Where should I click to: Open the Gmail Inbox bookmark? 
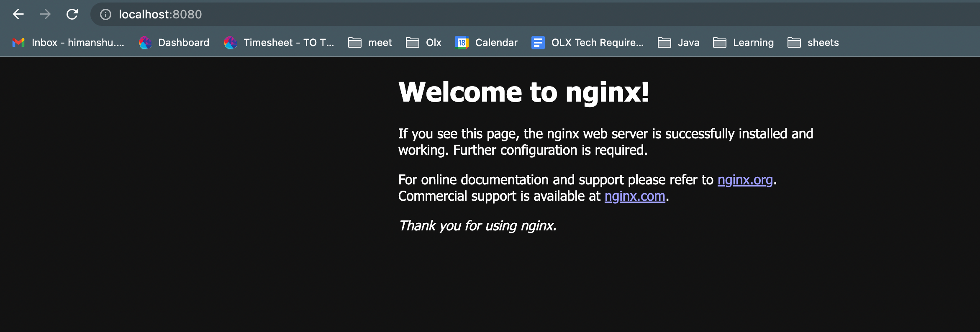click(x=69, y=43)
